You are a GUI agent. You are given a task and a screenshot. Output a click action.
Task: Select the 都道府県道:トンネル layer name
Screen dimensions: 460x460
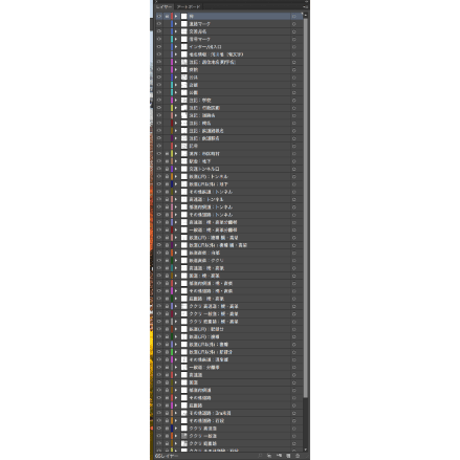click(211, 207)
